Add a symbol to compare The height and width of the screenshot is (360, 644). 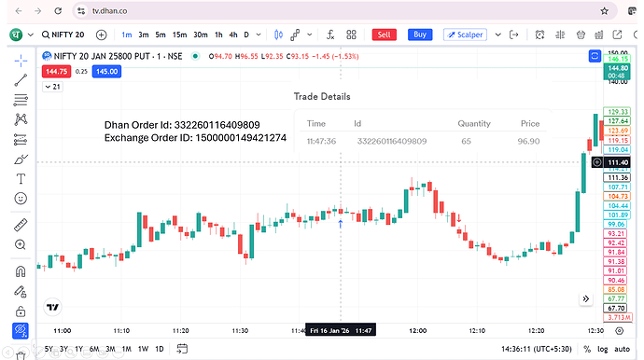point(101,35)
